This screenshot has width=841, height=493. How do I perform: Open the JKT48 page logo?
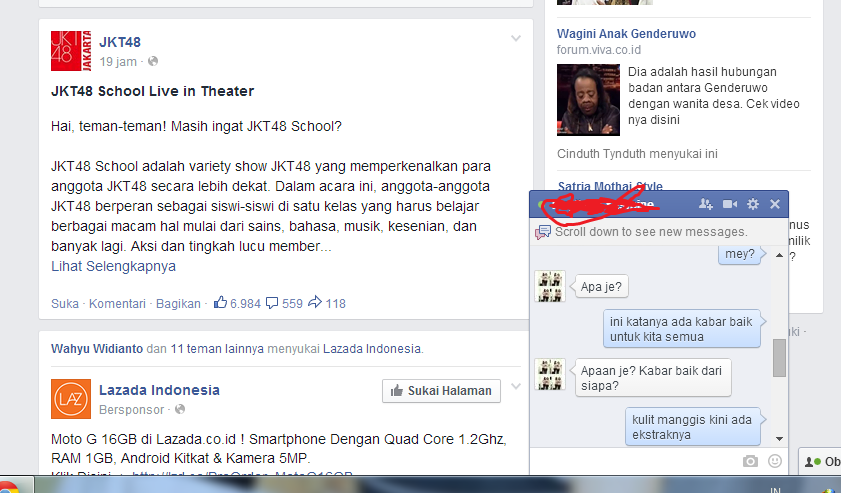[71, 51]
